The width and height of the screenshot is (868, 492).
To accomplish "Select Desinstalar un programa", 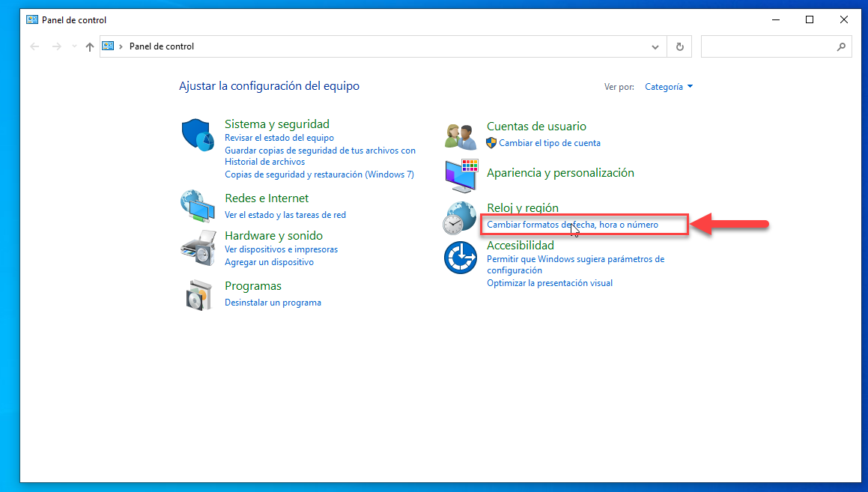I will [x=273, y=303].
